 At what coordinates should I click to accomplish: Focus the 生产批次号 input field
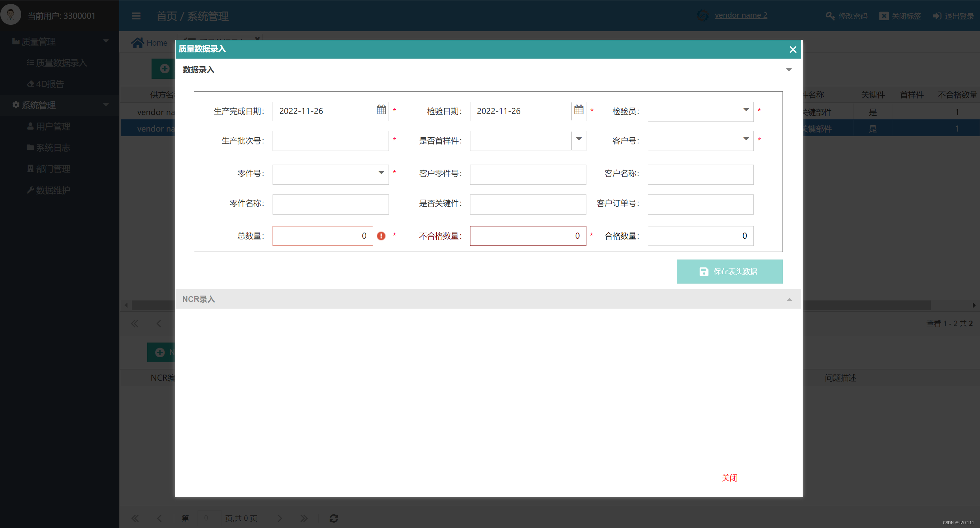point(330,141)
